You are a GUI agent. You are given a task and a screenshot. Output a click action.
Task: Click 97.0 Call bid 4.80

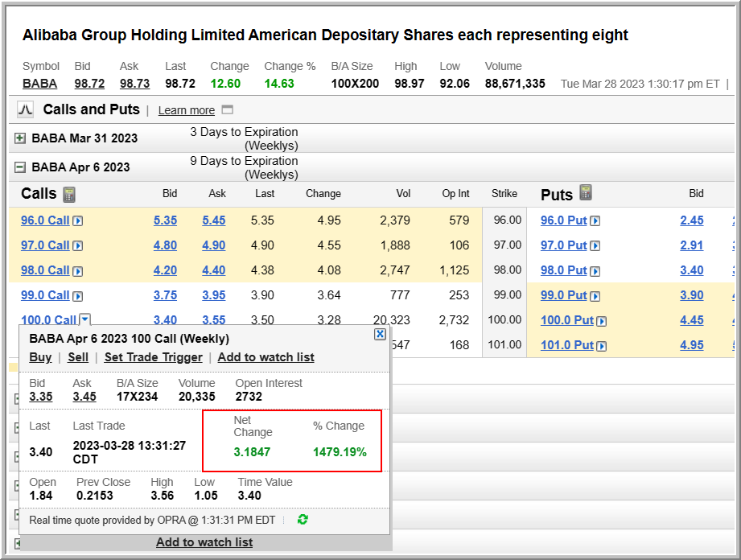tap(165, 245)
